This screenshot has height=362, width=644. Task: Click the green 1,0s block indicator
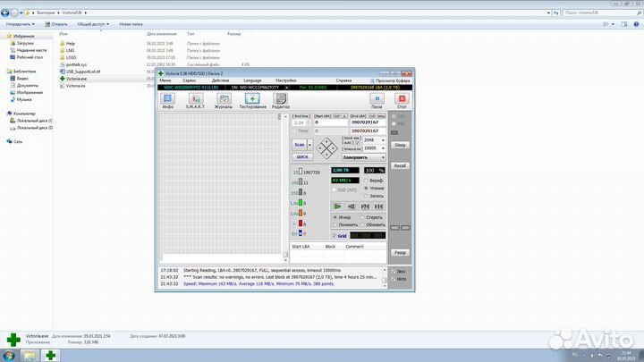coord(301,203)
